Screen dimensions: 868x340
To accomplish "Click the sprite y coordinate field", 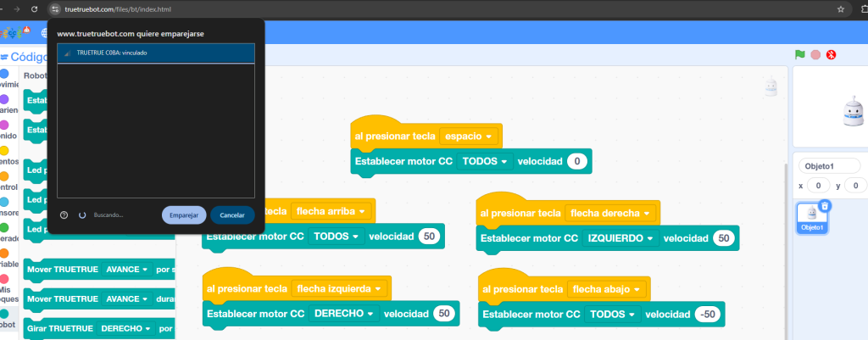I will click(856, 186).
